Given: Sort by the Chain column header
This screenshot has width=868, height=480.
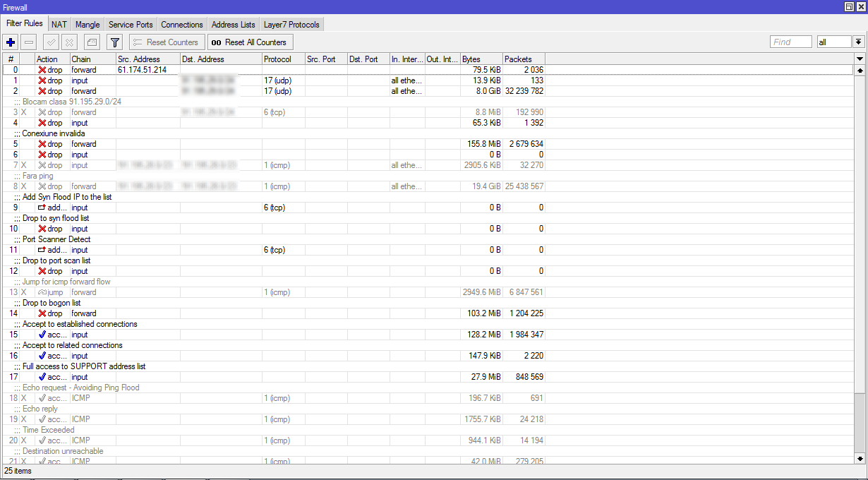Looking at the screenshot, I should pyautogui.click(x=92, y=59).
